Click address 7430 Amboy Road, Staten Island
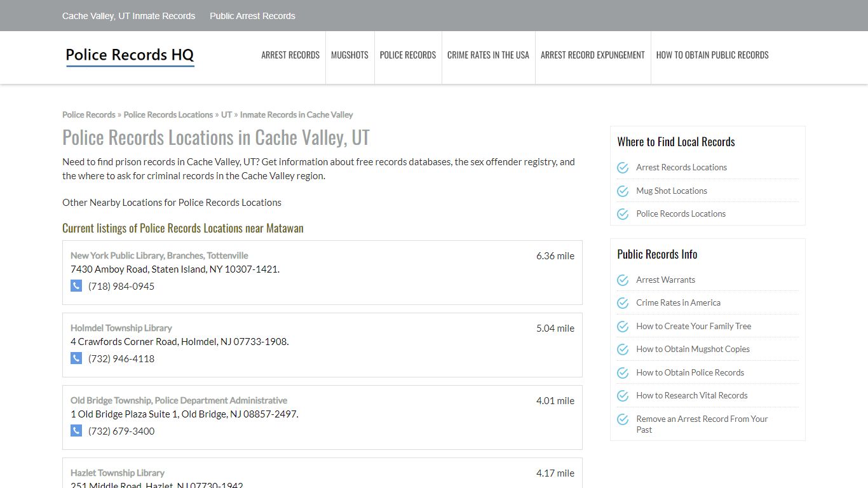 (175, 269)
